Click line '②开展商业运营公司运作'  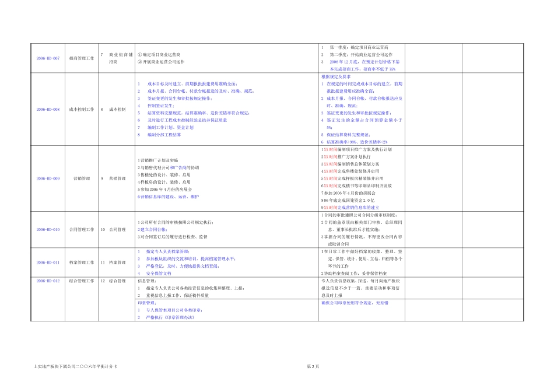point(161,62)
